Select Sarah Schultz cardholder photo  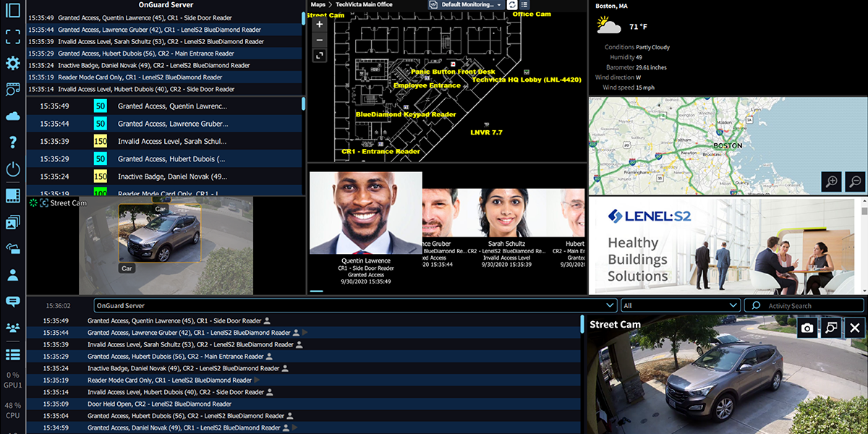[508, 213]
